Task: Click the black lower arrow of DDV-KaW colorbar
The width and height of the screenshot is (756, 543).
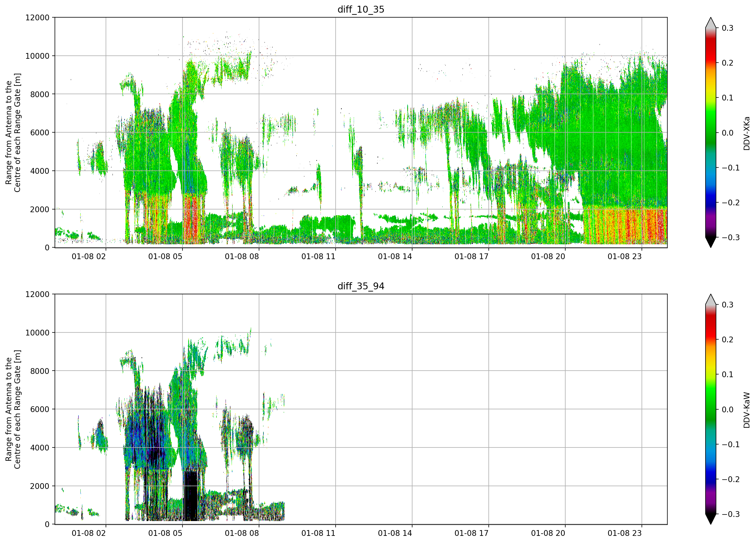Action: (x=711, y=519)
